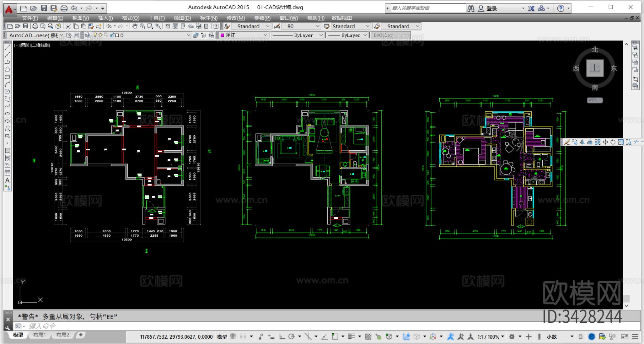Click the 小数 units button in status bar
Screen dimensions: 644x344
pos(552,336)
